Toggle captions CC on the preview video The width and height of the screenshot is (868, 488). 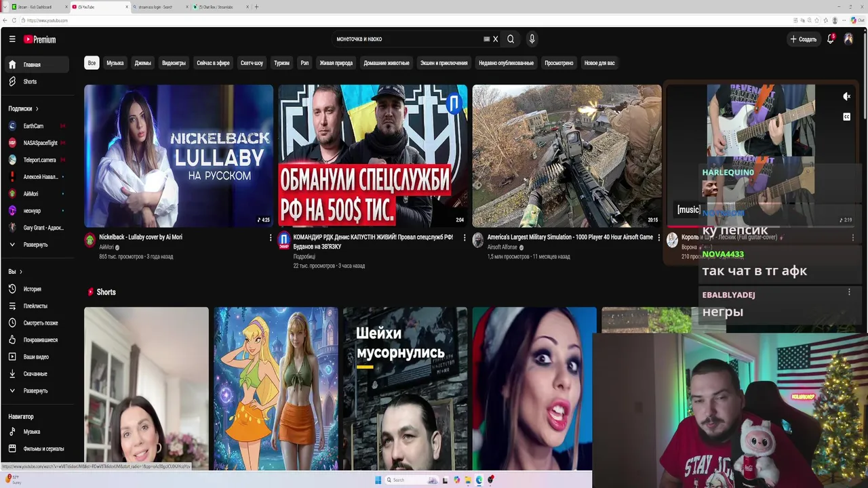847,117
